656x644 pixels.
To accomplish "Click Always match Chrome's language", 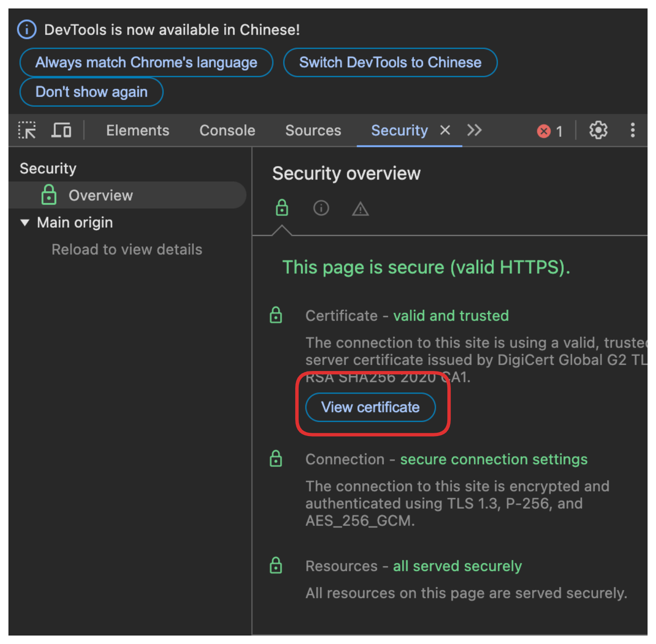I will 146,63.
